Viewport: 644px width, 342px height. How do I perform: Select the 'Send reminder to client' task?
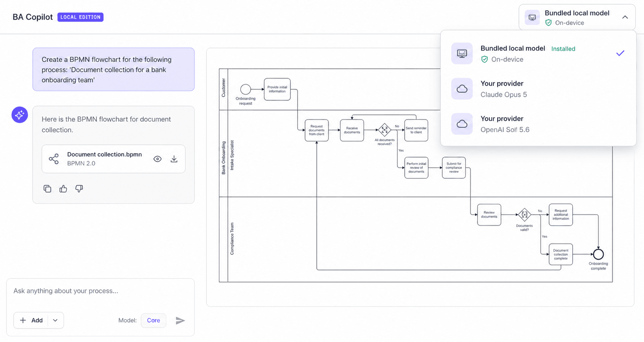tap(416, 130)
